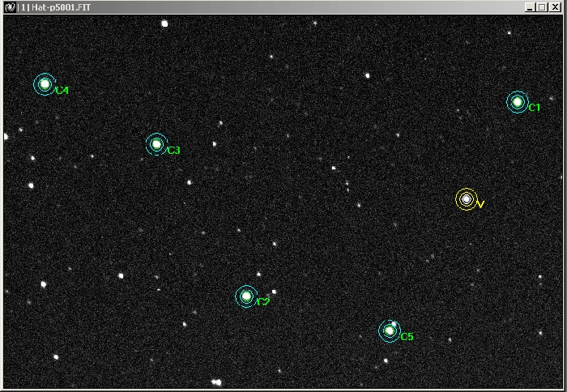567x392 pixels.
Task: Close the Hat-p5001.FIT image window
Action: pos(555,7)
